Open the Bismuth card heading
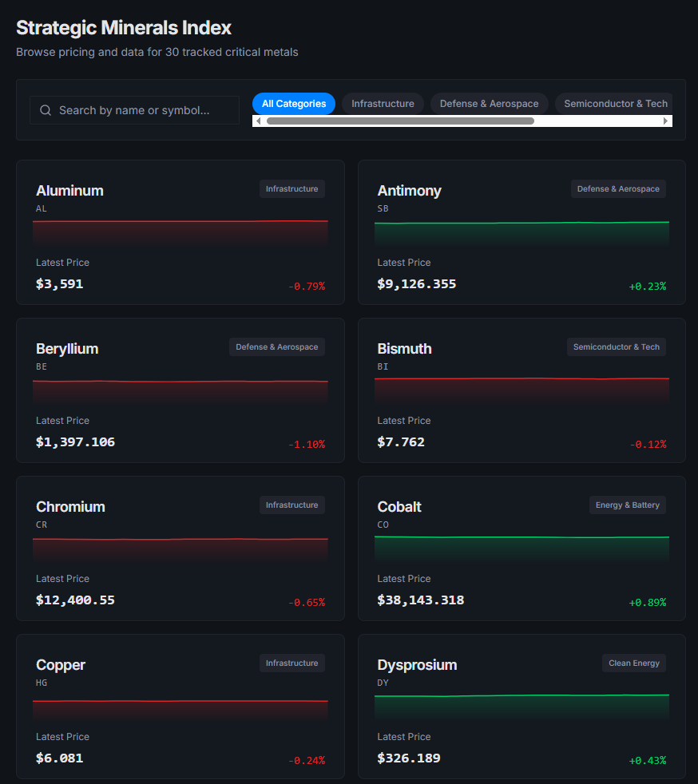The height and width of the screenshot is (784, 698). point(404,349)
